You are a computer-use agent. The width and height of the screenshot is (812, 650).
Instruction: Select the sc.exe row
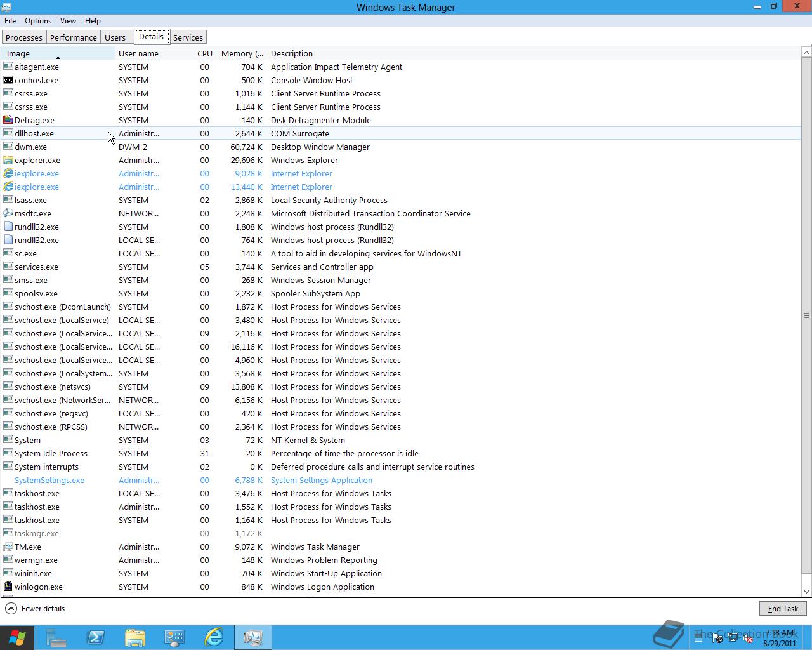pyautogui.click(x=401, y=253)
